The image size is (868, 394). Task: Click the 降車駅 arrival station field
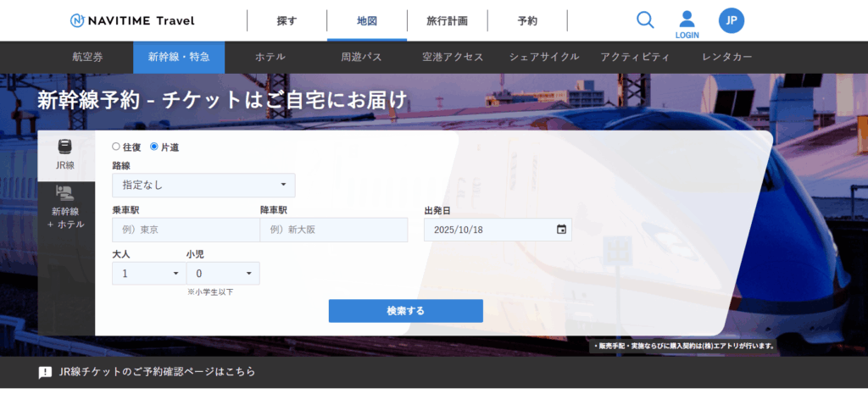[333, 230]
